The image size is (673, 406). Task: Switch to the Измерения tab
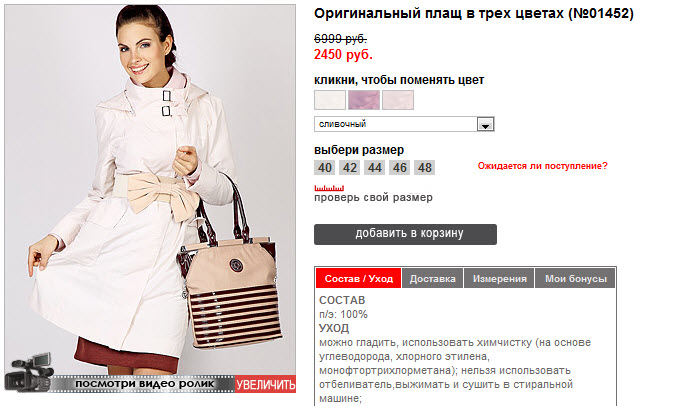click(499, 279)
